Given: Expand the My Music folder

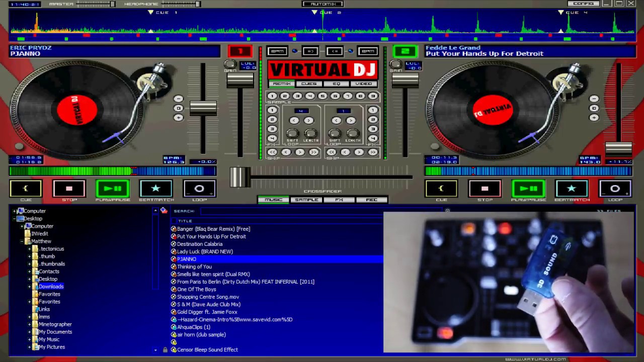Looking at the screenshot, I should click(29, 339).
